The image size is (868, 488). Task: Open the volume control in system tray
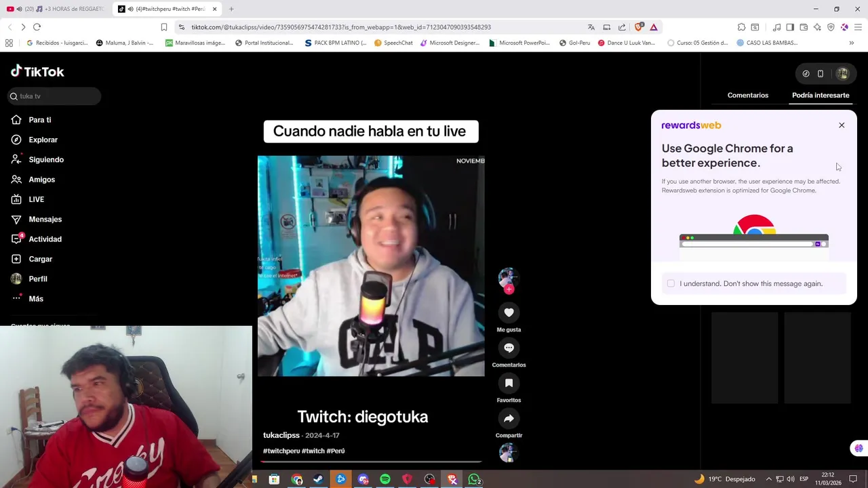791,479
